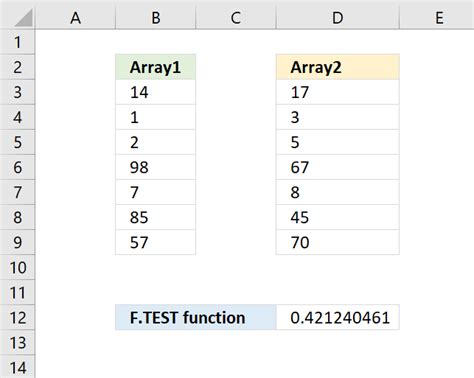Select cell containing 3 under Array2
This screenshot has height=378, width=474.
338,117
